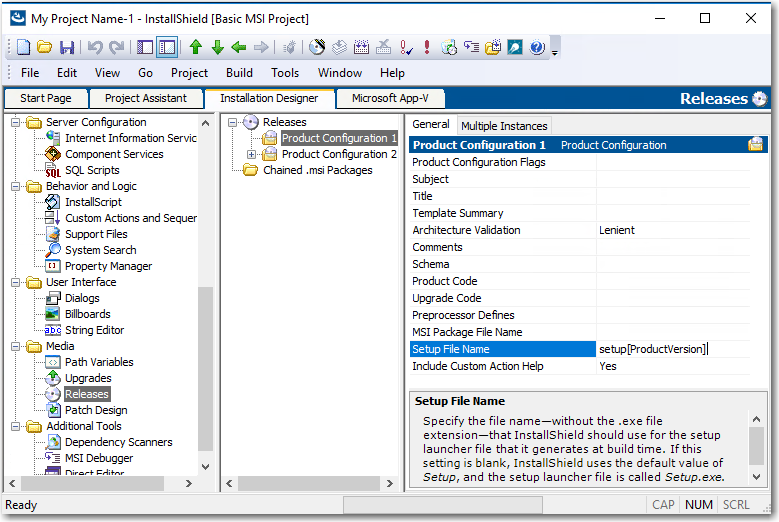Collapse the Releases root node

click(x=233, y=122)
